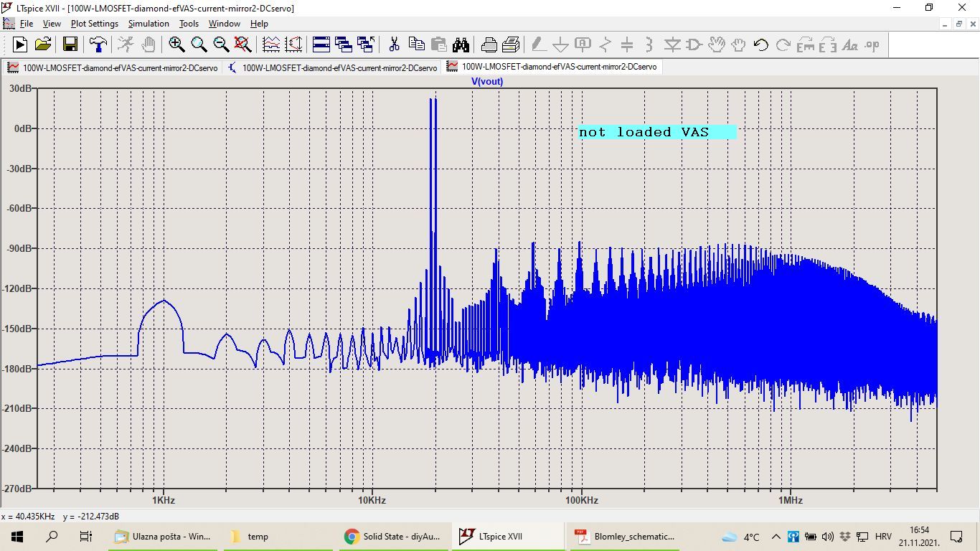Cut with the scissors icon
This screenshot has width=980, height=551.
coord(394,44)
